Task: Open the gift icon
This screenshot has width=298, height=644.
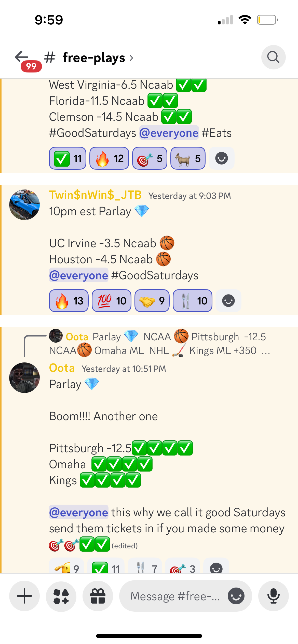Action: 98,596
